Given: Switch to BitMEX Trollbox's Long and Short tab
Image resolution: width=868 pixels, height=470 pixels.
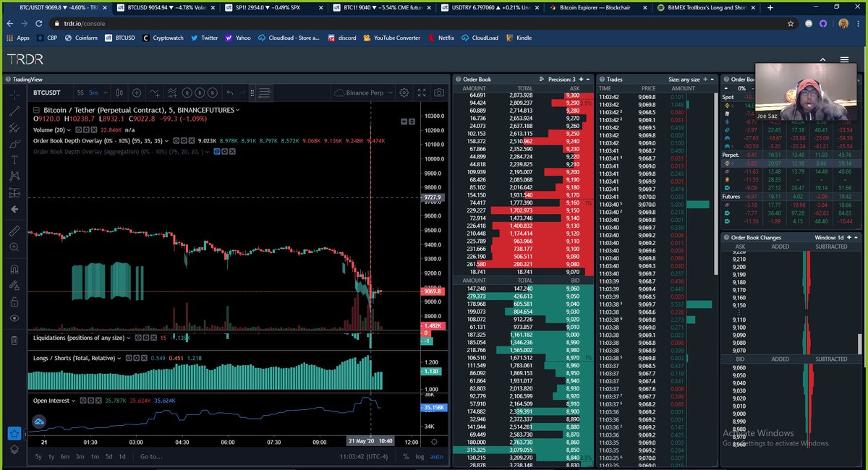Looking at the screenshot, I should click(707, 7).
